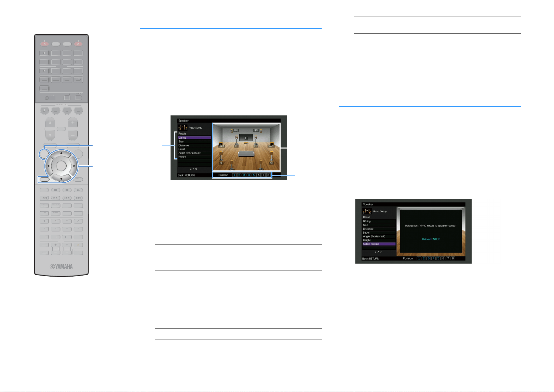Click the red power button at the remote's top right
The image size is (554, 392).
[78, 44]
